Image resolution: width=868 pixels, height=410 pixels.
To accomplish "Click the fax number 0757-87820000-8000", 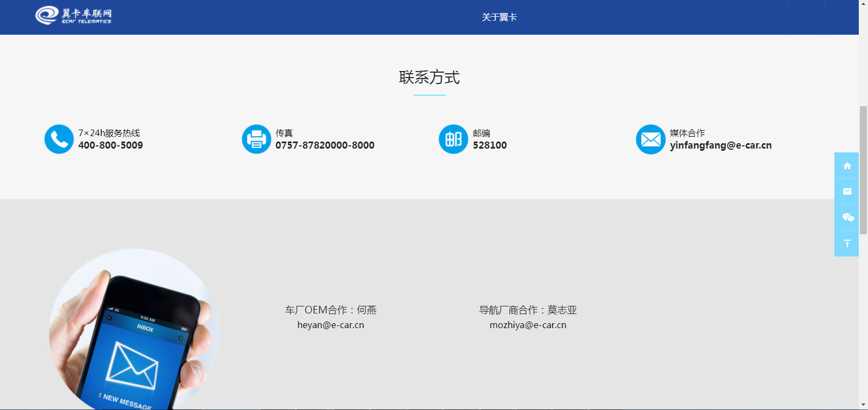I will click(x=325, y=145).
